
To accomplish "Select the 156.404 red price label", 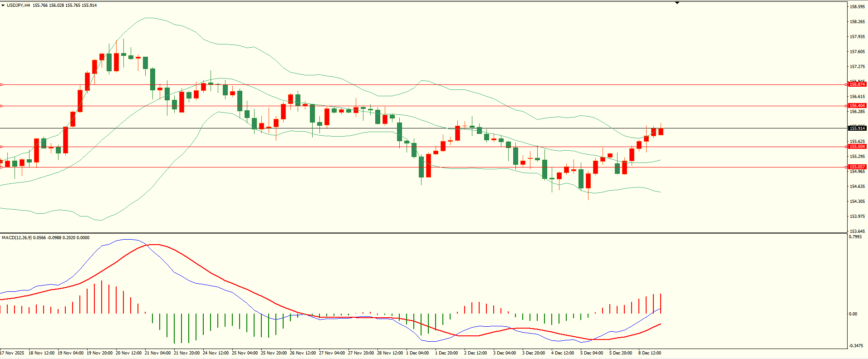I will pyautogui.click(x=857, y=106).
